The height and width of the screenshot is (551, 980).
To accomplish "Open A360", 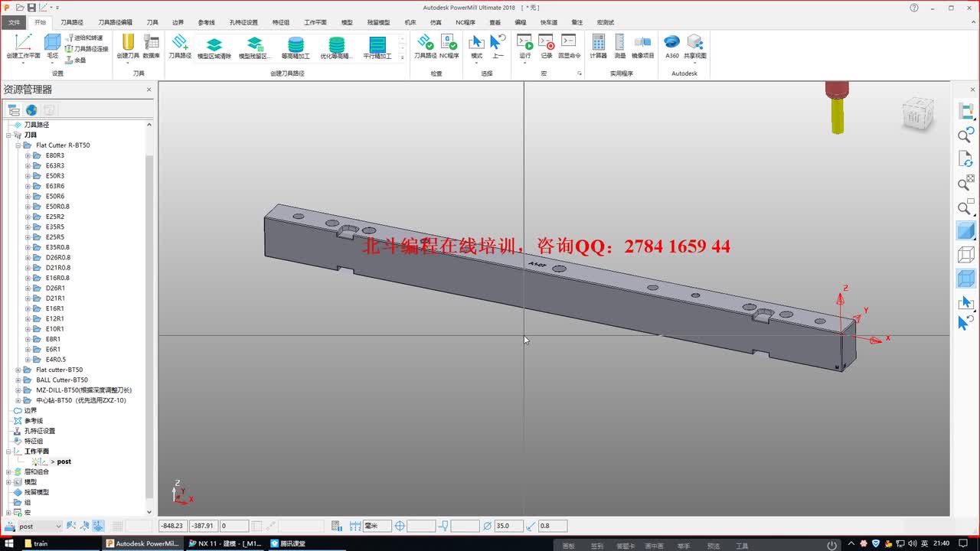I will [x=671, y=46].
